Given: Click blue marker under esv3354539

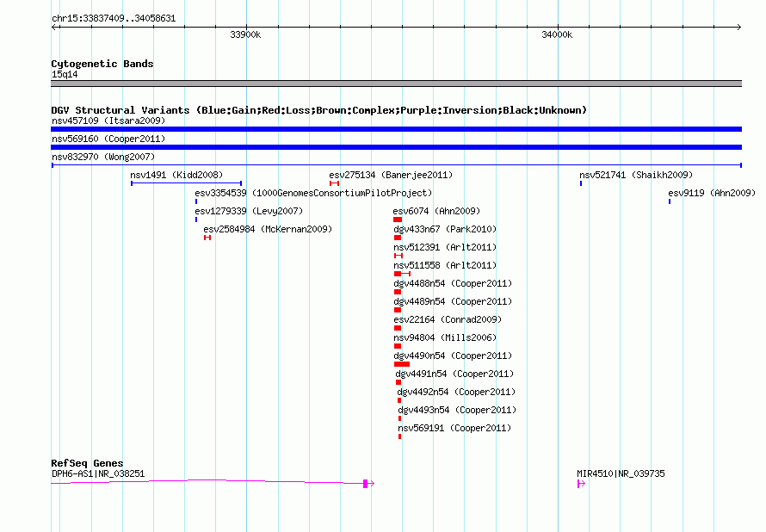Looking at the screenshot, I should pos(196,201).
